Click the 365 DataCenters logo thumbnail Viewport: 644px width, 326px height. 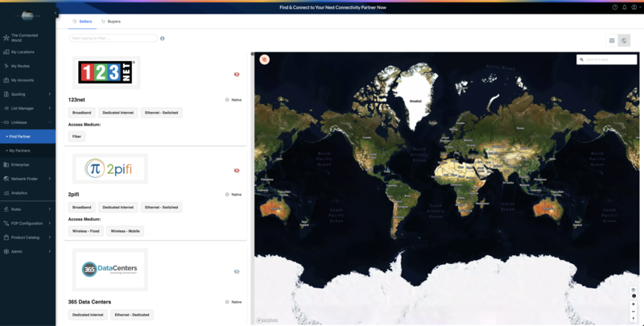coord(110,270)
